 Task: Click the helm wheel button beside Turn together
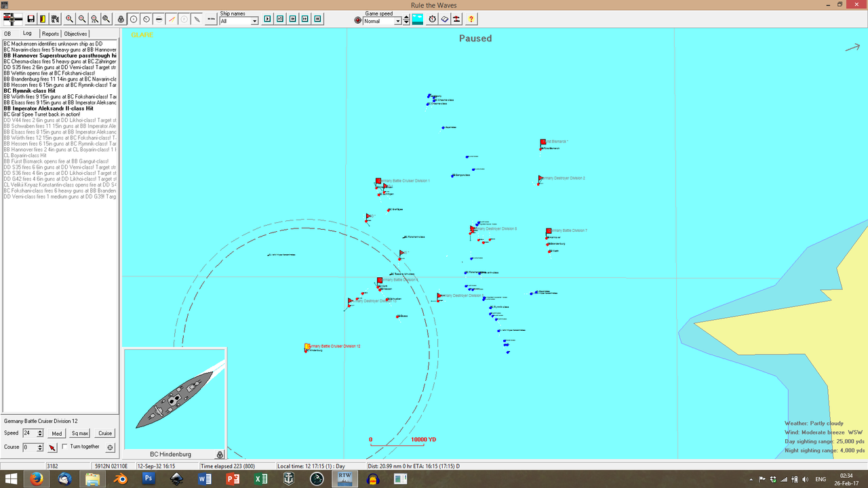click(x=110, y=447)
